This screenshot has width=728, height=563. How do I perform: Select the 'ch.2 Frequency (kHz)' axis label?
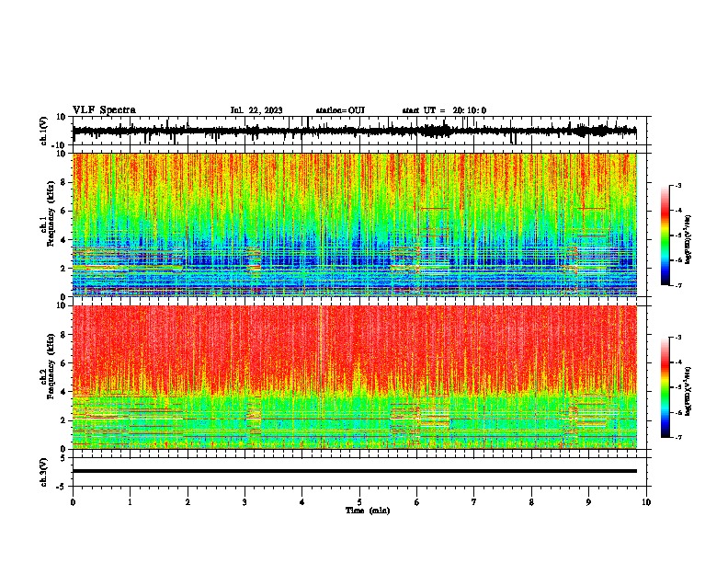click(48, 366)
